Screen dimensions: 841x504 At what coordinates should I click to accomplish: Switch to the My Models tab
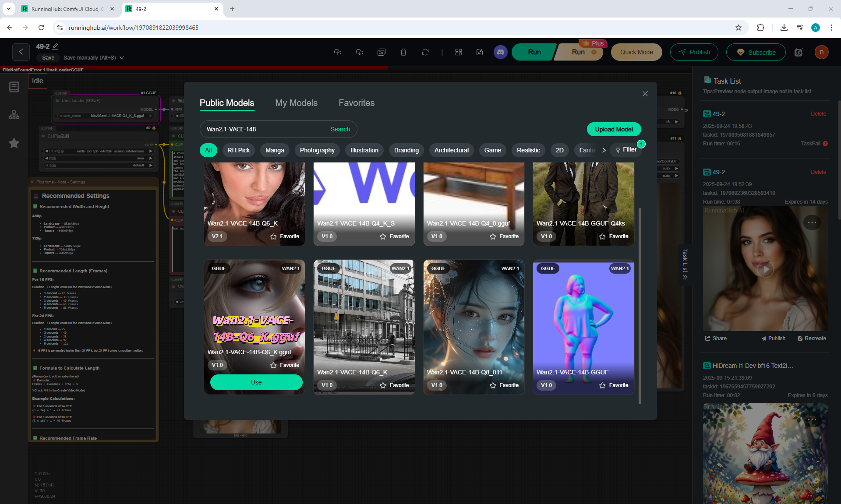click(x=296, y=103)
